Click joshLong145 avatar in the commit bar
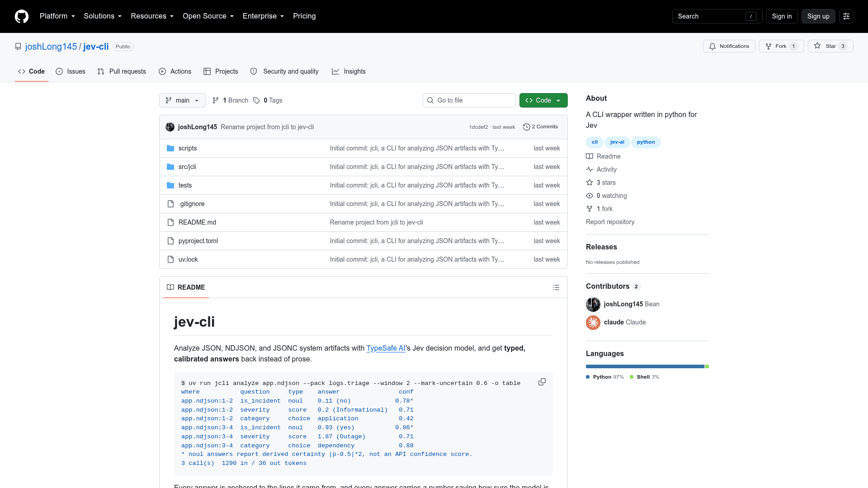Screen dimensions: 868x488 [x=170, y=127]
